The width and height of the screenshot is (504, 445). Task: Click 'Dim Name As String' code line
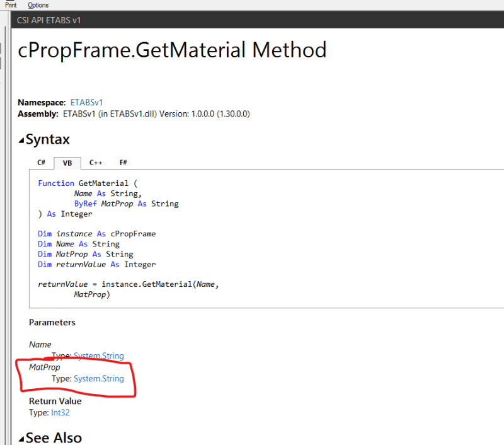pyautogui.click(x=79, y=244)
